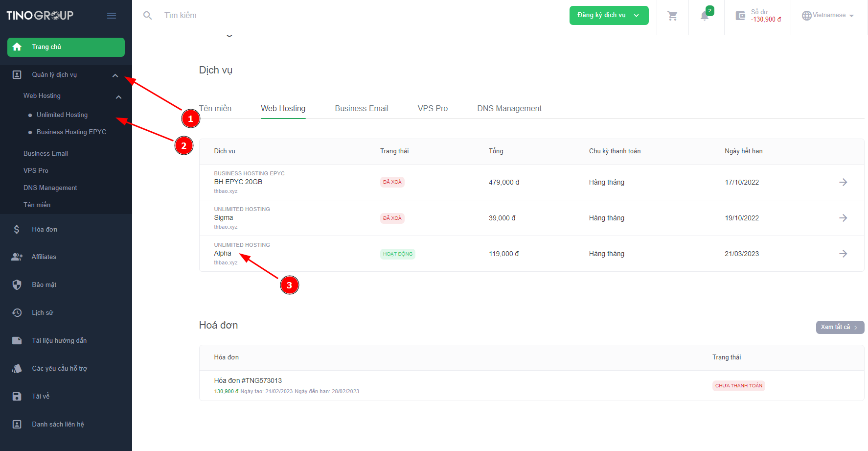This screenshot has width=868, height=451.
Task: Click the Danh sách liên hệ contact icon
Action: 17,424
